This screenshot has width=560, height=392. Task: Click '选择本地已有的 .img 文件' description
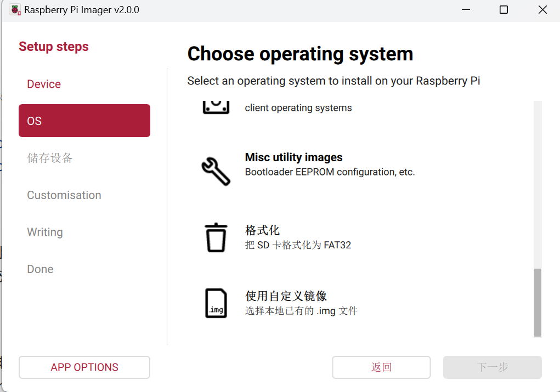(x=301, y=311)
